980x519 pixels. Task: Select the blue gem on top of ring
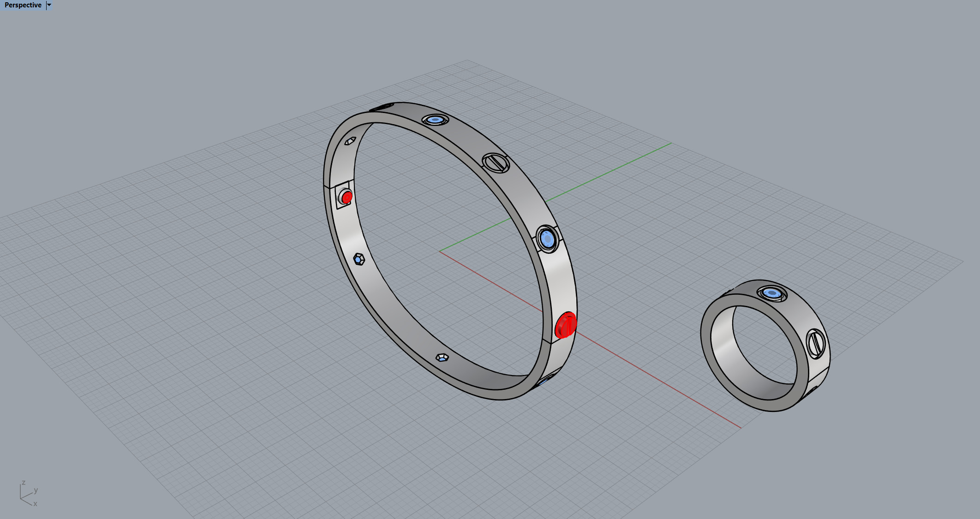pos(772,293)
